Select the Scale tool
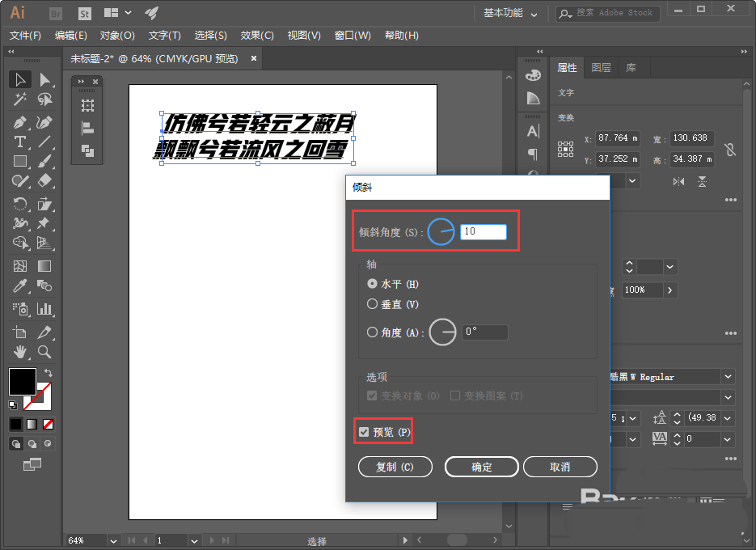Viewport: 756px width, 550px height. (x=44, y=204)
